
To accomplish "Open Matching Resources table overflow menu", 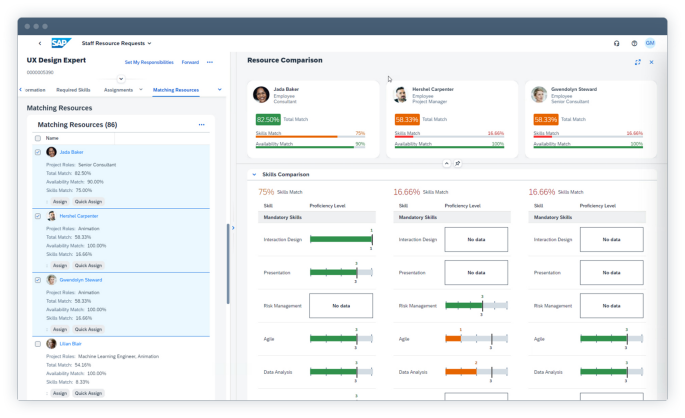I will [x=201, y=125].
